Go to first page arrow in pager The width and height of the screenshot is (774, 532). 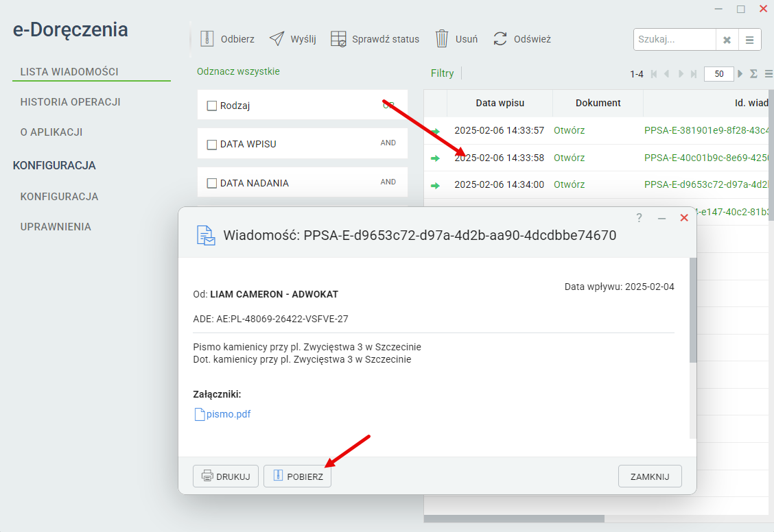[x=653, y=74]
